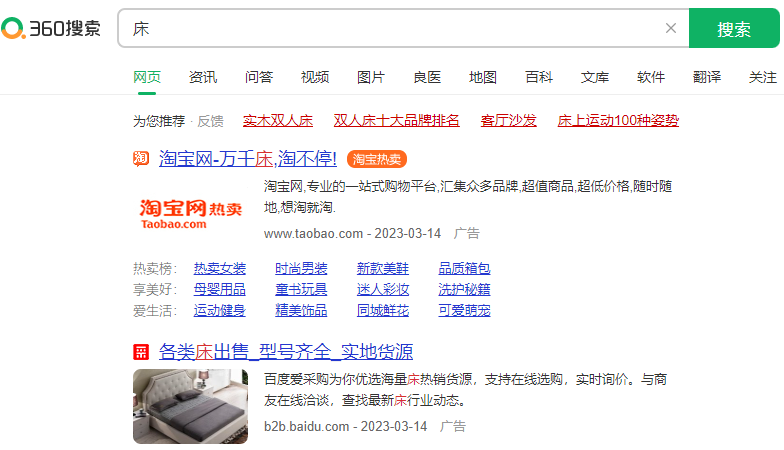Switch to the 资讯 tab

(x=203, y=77)
